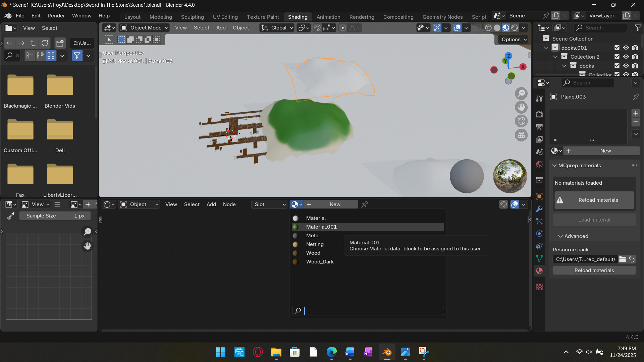
Task: Switch to solid viewport shading
Action: pyautogui.click(x=497, y=28)
